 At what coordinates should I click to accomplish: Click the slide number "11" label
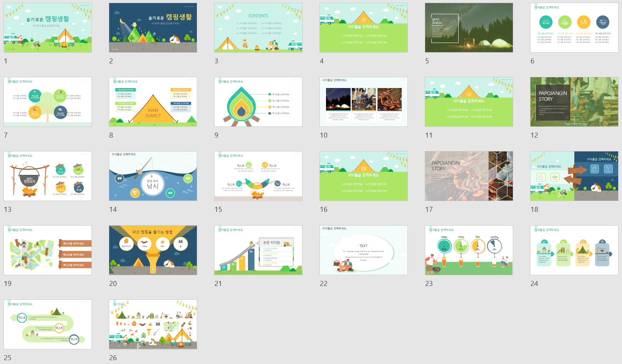click(429, 135)
